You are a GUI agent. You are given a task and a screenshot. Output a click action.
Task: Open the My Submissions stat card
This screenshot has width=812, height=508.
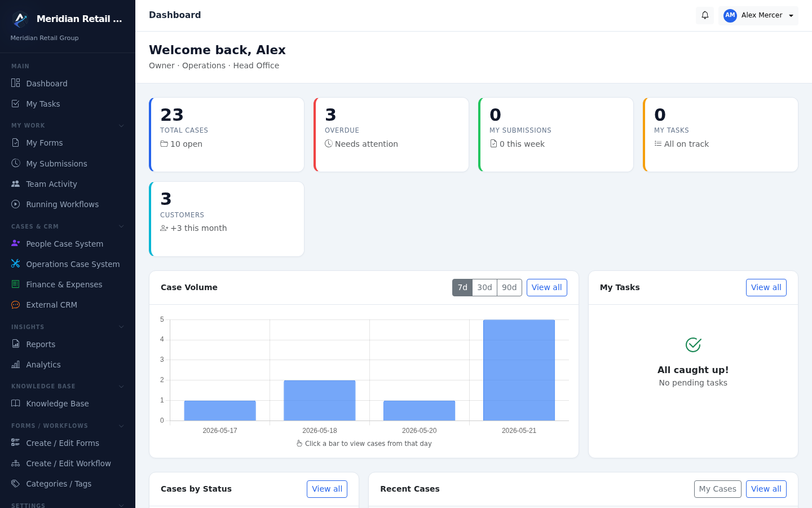[x=556, y=134]
